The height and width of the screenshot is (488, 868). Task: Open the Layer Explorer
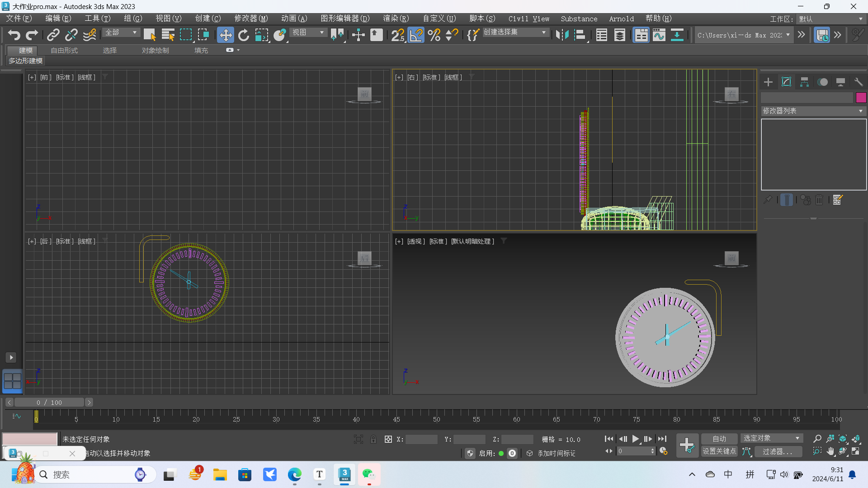620,35
